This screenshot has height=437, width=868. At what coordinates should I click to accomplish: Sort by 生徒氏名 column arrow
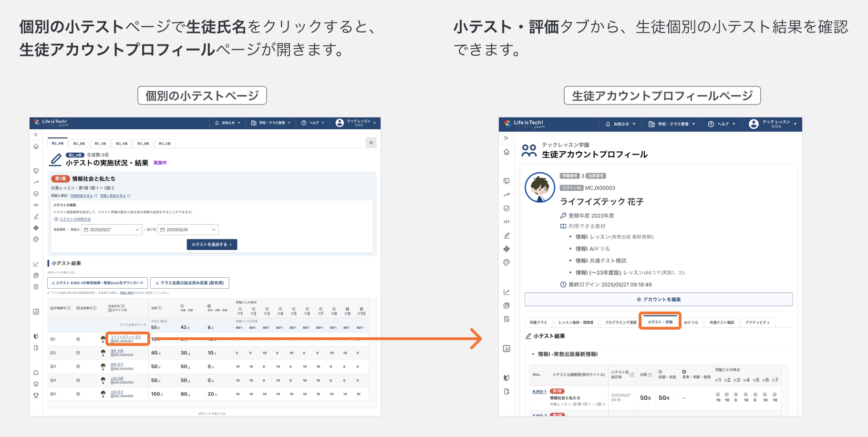point(123,306)
